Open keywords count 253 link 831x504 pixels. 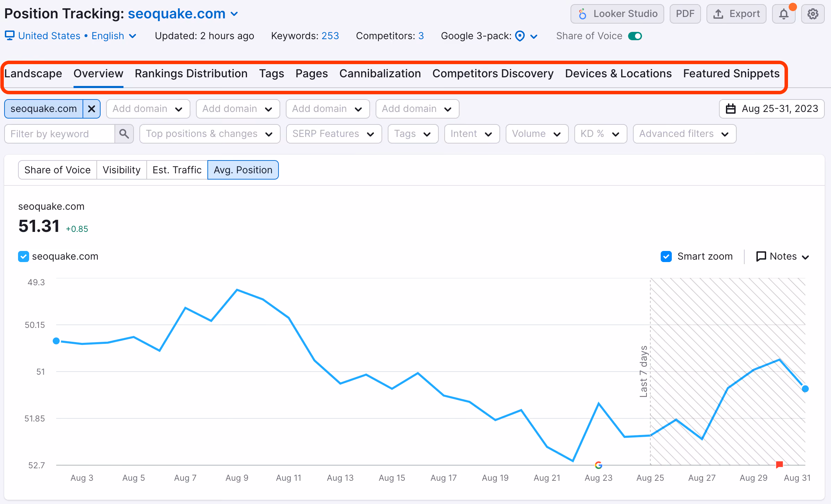[x=330, y=36]
